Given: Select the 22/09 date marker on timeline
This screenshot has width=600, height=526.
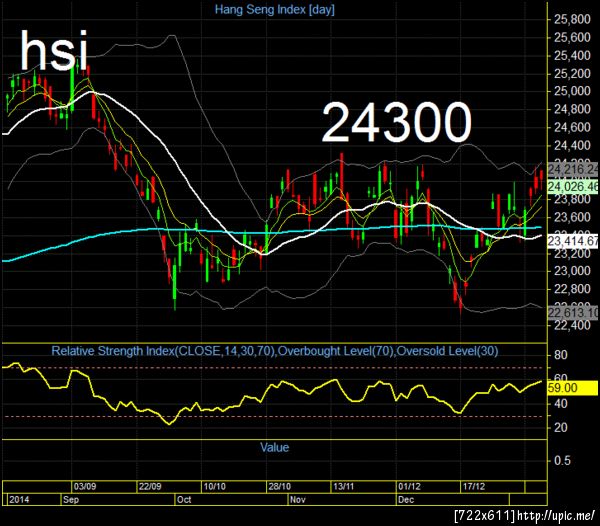Looking at the screenshot, I should (x=150, y=487).
